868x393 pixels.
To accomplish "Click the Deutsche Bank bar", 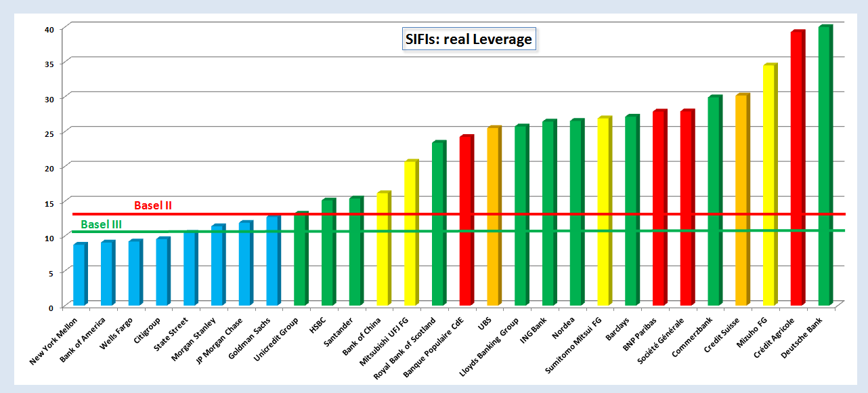I will coord(825,165).
